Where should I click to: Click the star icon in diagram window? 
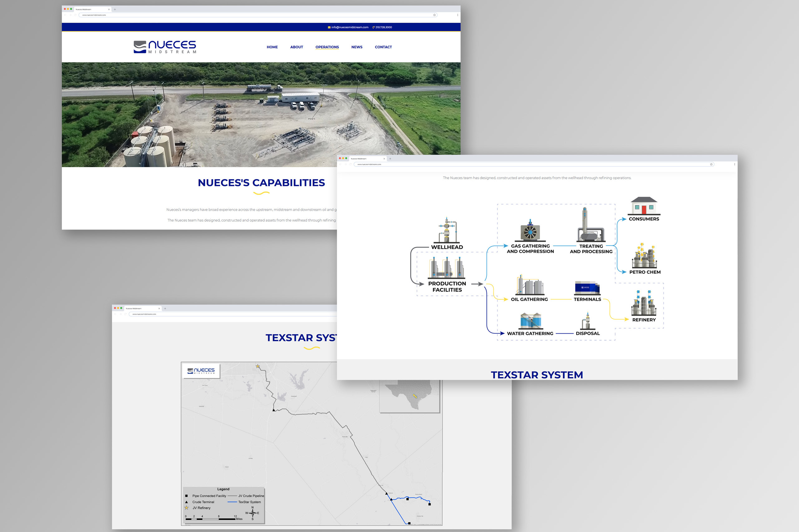(x=711, y=164)
